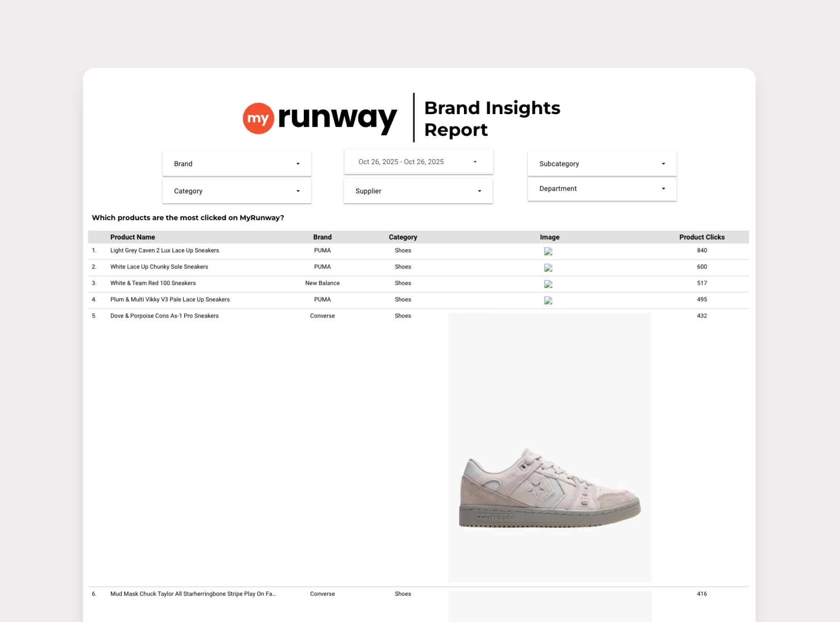Click the Mud Mask Chuck Taylor product name
The image size is (840, 622).
click(x=193, y=593)
